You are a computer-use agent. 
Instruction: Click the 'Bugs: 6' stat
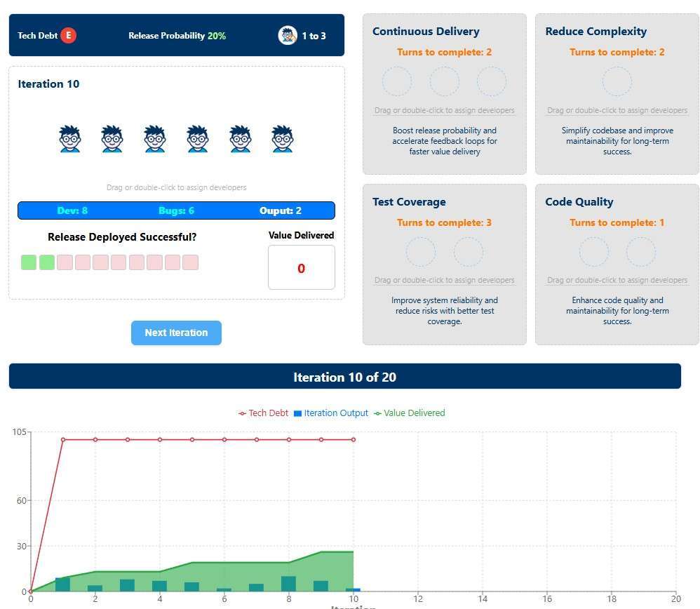pos(176,210)
